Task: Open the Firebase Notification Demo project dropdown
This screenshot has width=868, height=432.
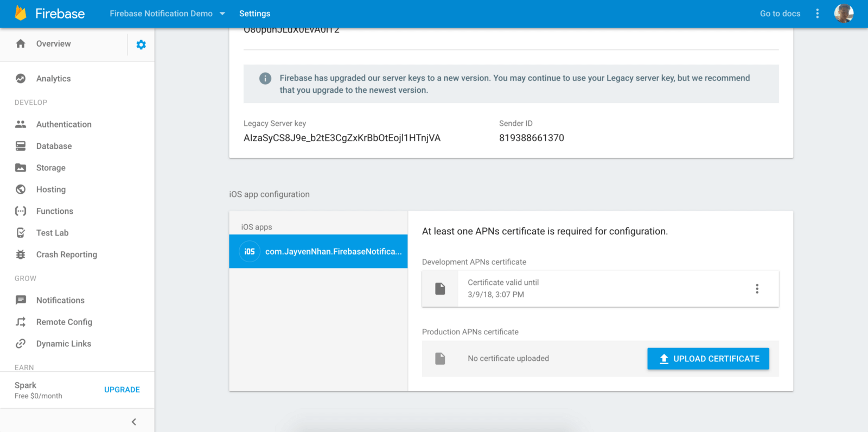Action: coord(167,14)
